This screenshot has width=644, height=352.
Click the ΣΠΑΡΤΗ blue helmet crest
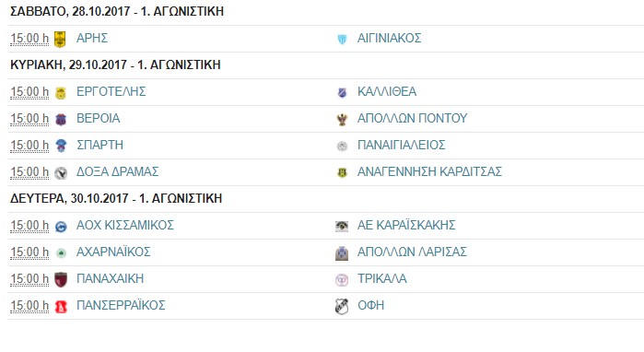click(x=61, y=146)
